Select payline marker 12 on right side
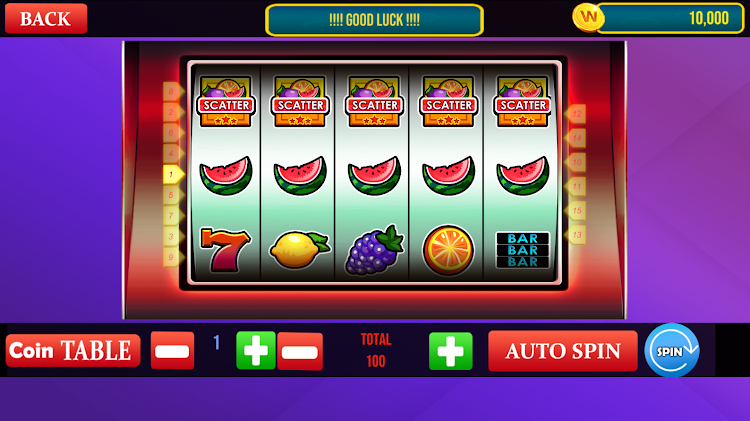Image resolution: width=750 pixels, height=421 pixels. click(575, 114)
